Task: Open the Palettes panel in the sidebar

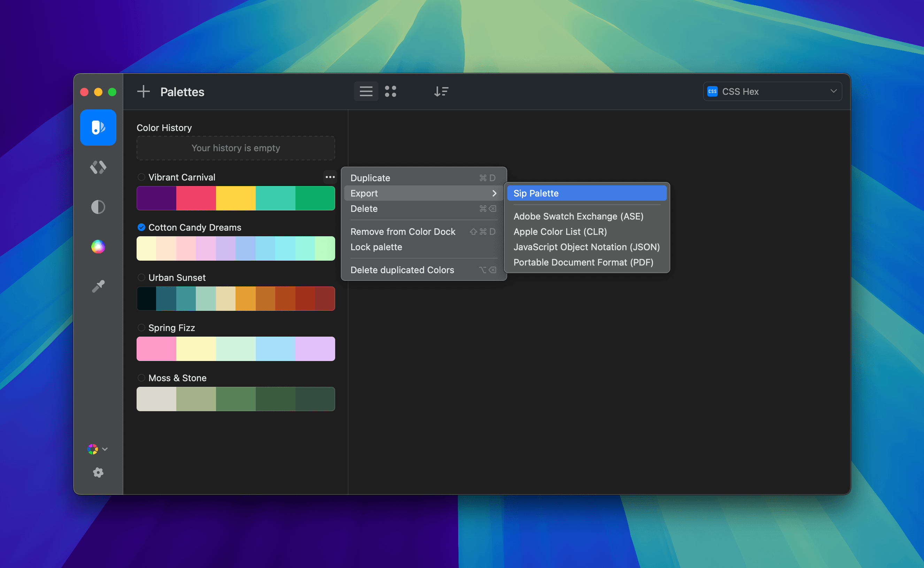Action: pyautogui.click(x=98, y=127)
